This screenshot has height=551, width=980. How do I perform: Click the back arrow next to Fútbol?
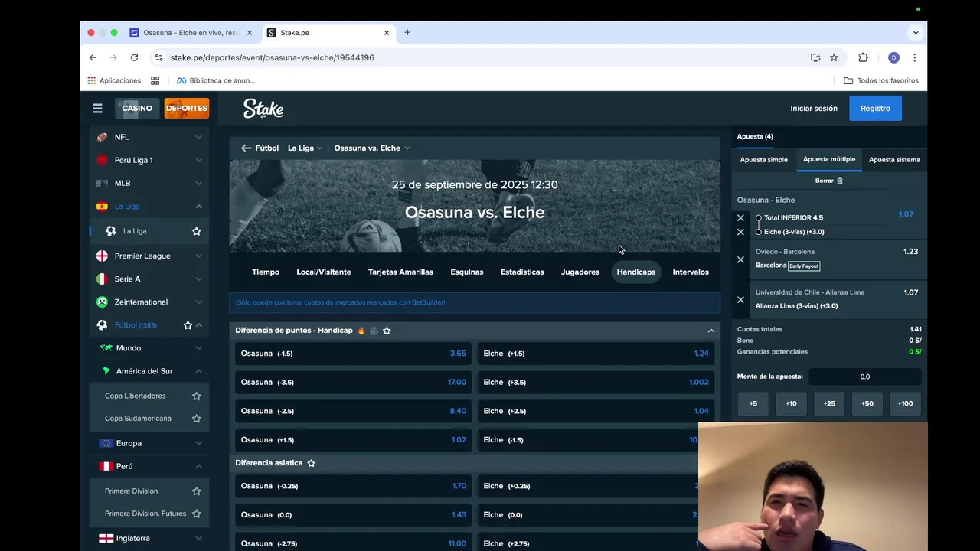point(246,148)
